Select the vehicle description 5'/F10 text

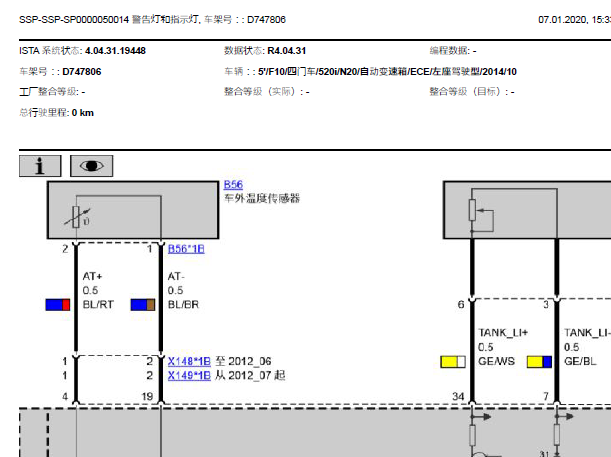(x=387, y=72)
